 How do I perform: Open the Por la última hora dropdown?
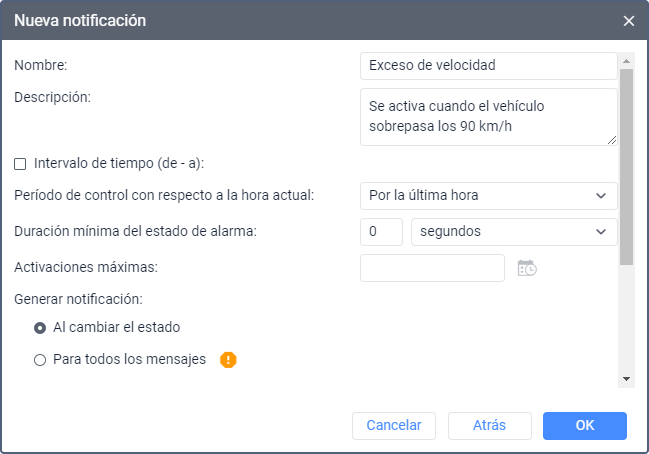(x=488, y=195)
